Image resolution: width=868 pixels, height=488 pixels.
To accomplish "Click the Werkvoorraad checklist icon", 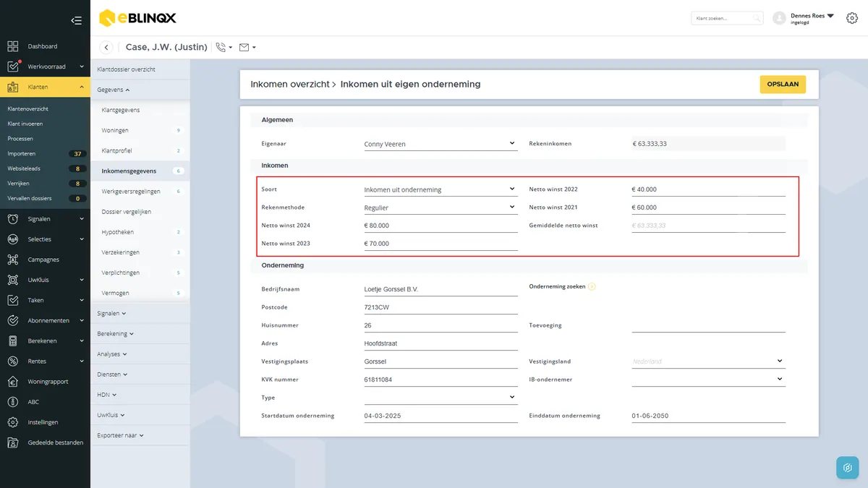I will 13,67.
